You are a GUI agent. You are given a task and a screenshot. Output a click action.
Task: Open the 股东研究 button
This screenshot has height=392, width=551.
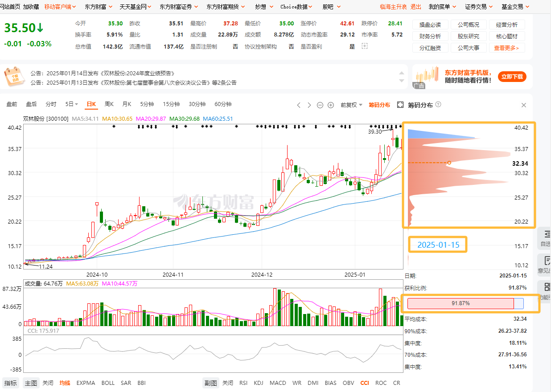point(469,36)
